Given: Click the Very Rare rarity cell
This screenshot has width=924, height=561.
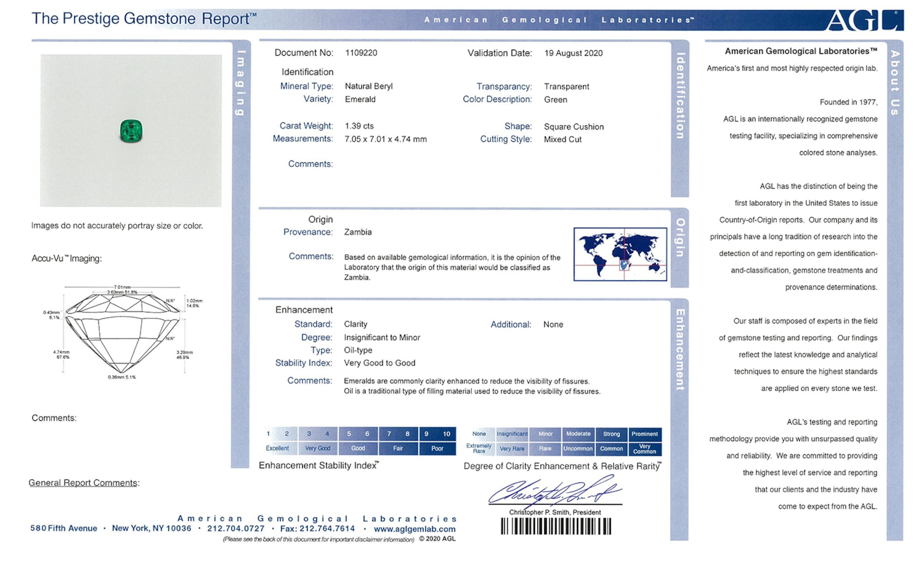Looking at the screenshot, I should tap(512, 449).
